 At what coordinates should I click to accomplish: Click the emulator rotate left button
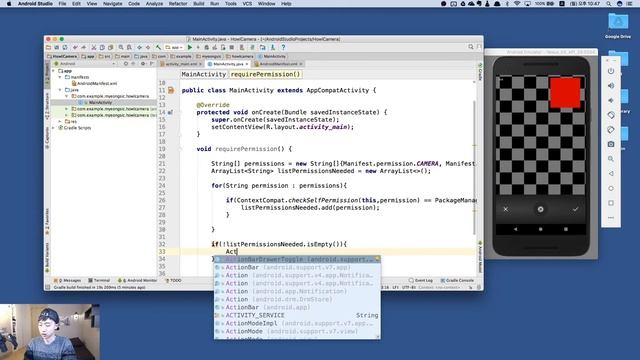tap(611, 115)
